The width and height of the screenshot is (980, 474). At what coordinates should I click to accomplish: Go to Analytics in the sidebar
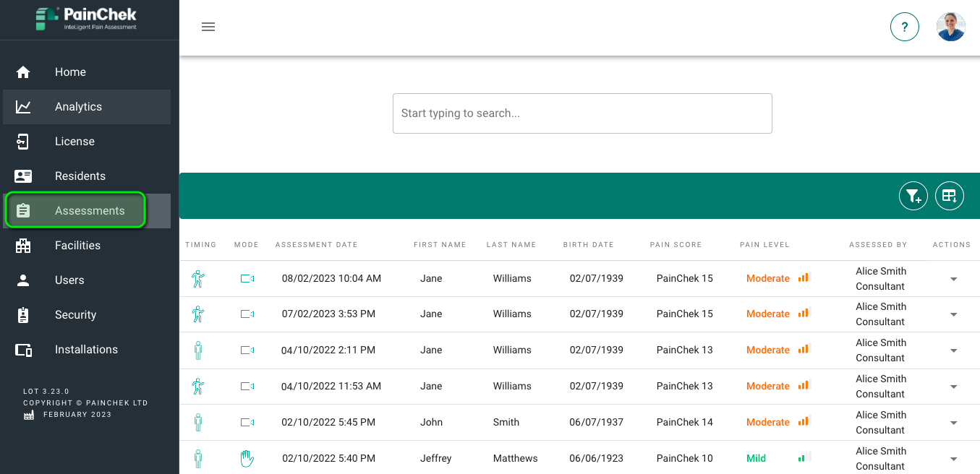point(87,107)
